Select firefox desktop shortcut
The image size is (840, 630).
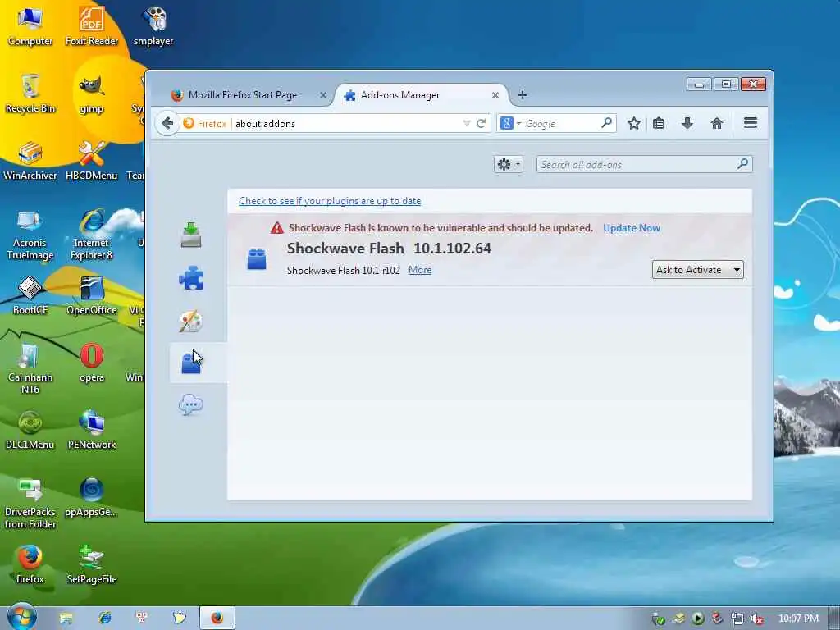tap(30, 564)
